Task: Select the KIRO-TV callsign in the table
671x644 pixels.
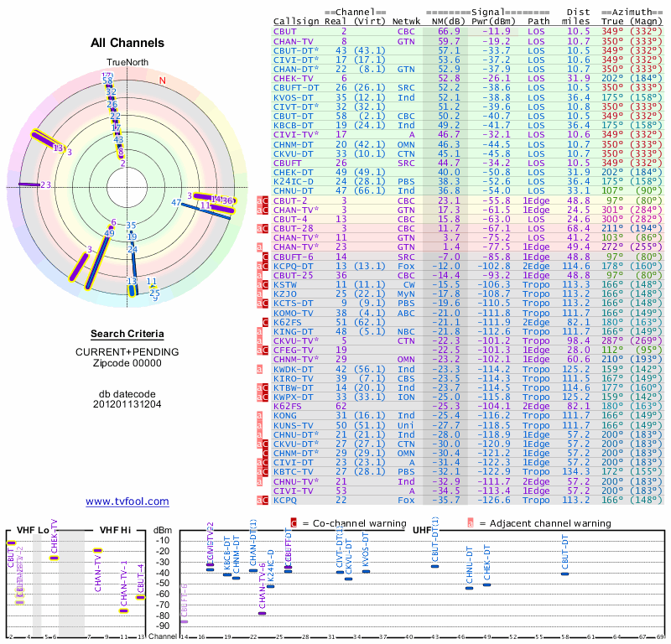Action: coord(294,379)
